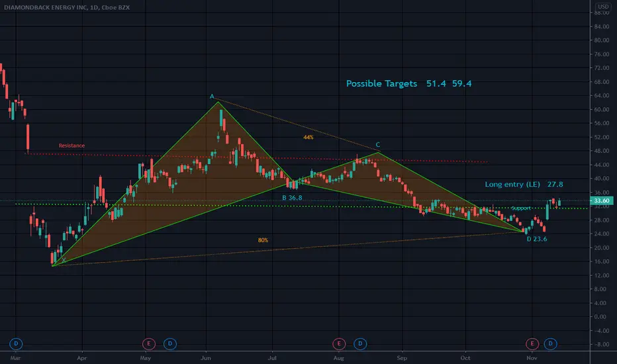Click the Jul label on time axis

272,357
